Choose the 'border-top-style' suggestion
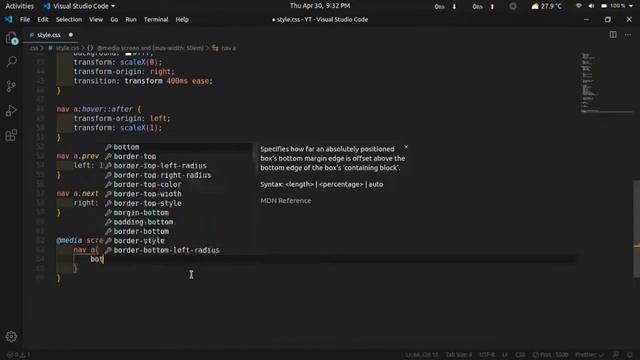This screenshot has height=360, width=640. pyautogui.click(x=178, y=203)
